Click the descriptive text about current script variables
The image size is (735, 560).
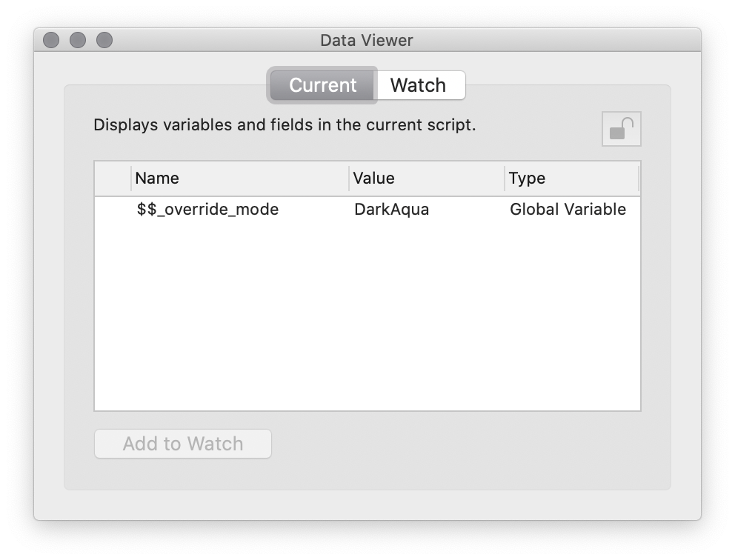286,124
